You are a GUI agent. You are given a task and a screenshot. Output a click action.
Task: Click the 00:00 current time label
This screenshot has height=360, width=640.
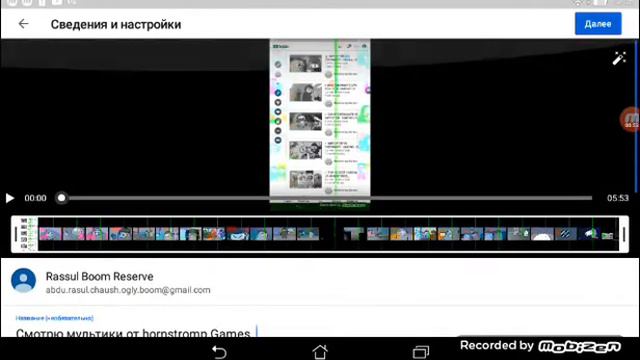tap(36, 198)
